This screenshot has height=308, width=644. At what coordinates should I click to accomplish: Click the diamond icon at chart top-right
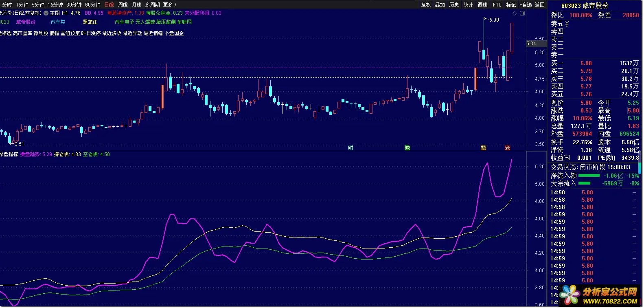[x=515, y=13]
